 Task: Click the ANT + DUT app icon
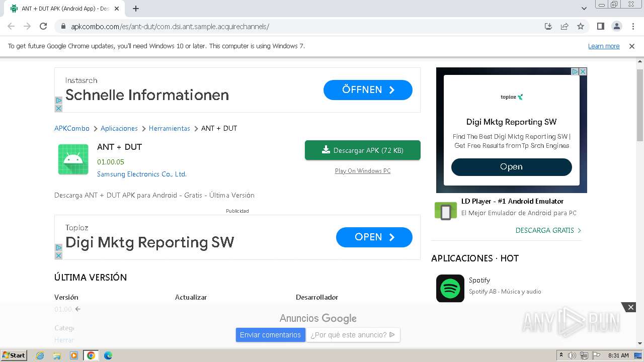(x=73, y=159)
